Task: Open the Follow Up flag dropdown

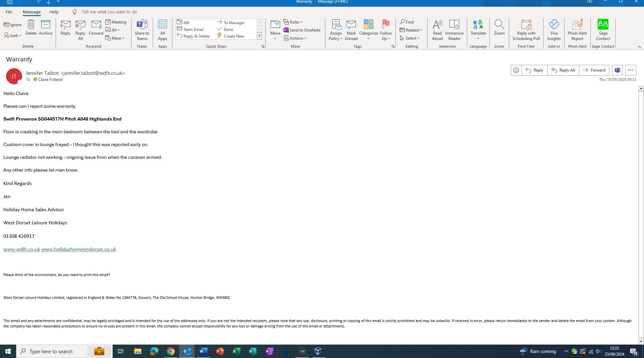Action: (386, 30)
